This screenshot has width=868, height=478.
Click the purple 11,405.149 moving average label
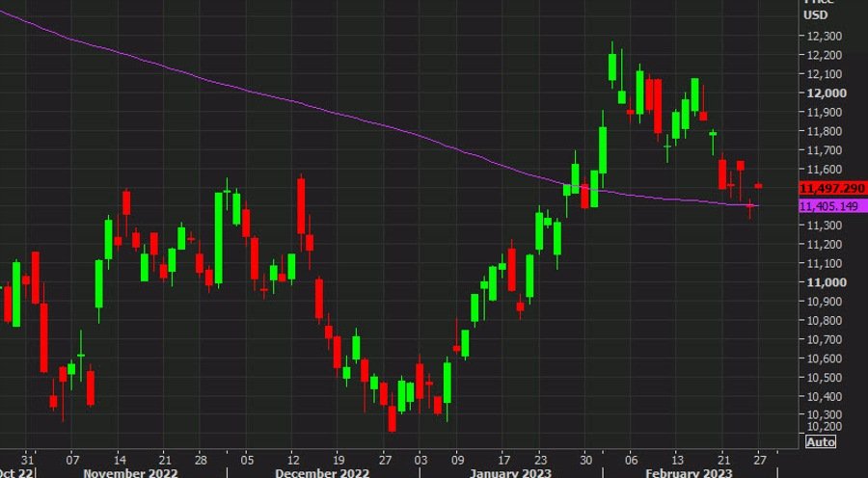tap(831, 205)
